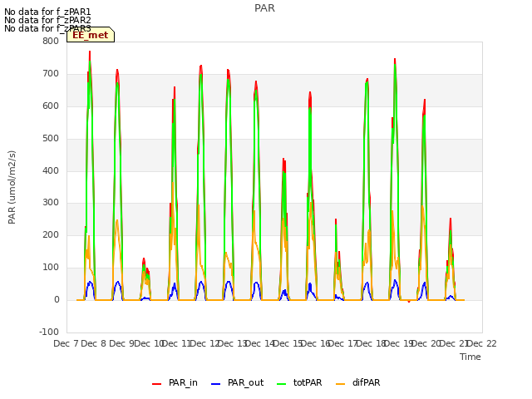Viewport: 532px width, 399px height.
Task: Click the Dec 8 x-axis tick label
Action: (94, 343)
